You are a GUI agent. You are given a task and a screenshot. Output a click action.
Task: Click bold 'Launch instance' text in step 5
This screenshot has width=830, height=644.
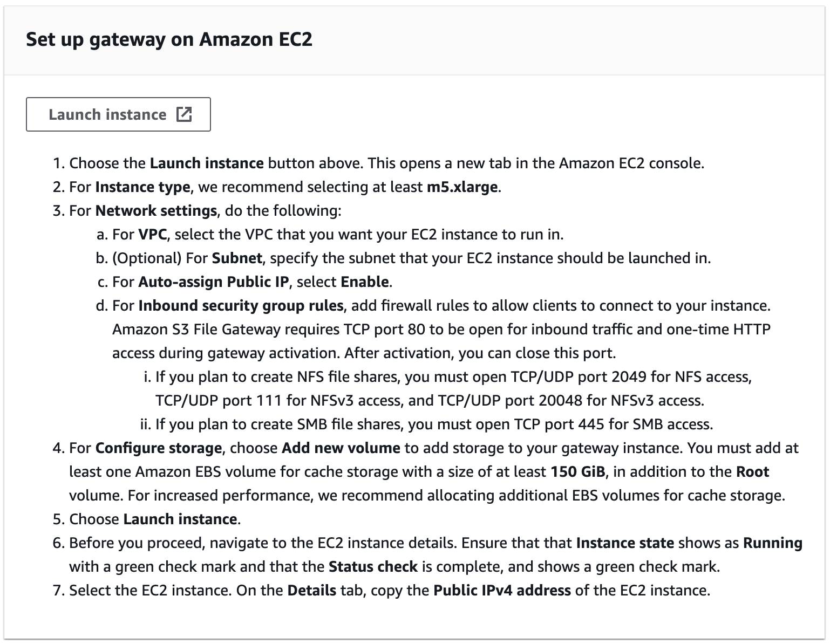pos(180,519)
